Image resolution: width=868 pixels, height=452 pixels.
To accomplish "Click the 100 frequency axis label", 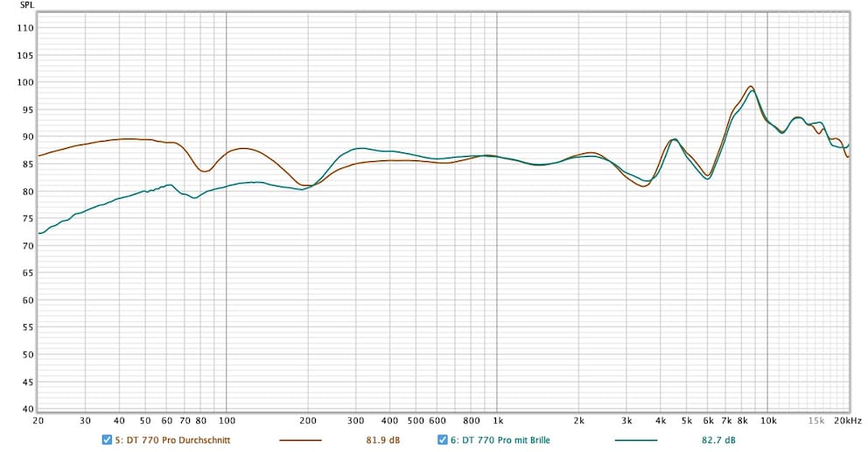I will [x=227, y=421].
